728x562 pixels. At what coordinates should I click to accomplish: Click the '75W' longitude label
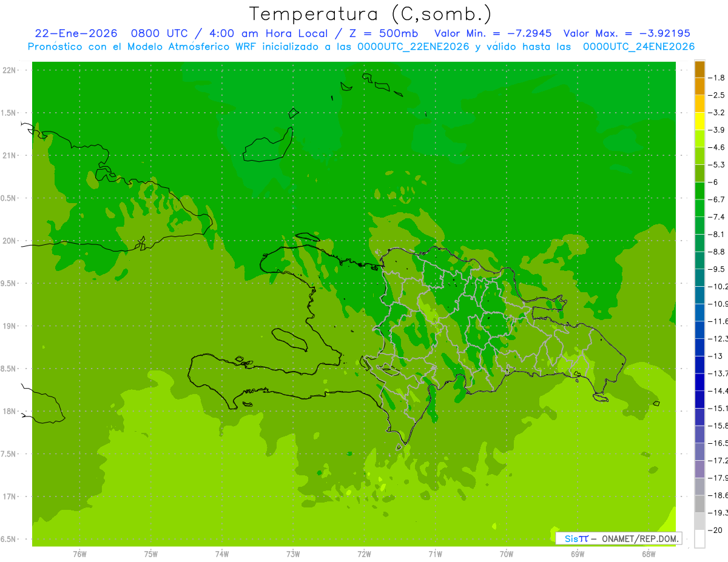(151, 554)
